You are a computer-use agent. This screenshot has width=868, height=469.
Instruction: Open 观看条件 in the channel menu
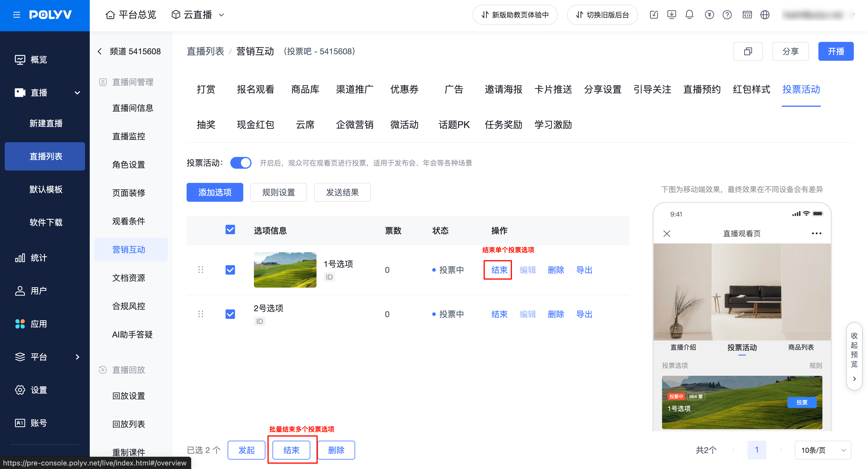(128, 221)
